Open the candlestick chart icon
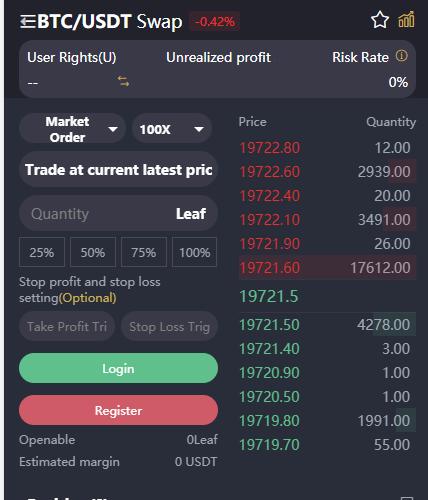 point(406,19)
